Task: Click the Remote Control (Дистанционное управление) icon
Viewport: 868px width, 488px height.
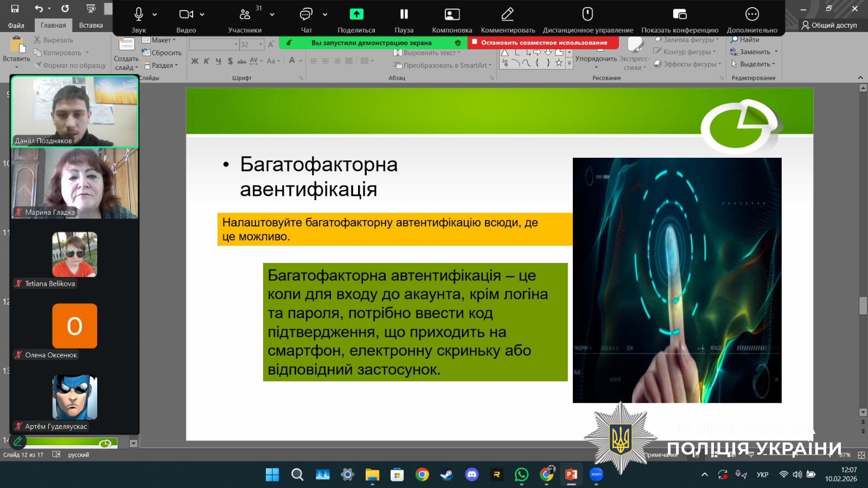Action: 588,15
